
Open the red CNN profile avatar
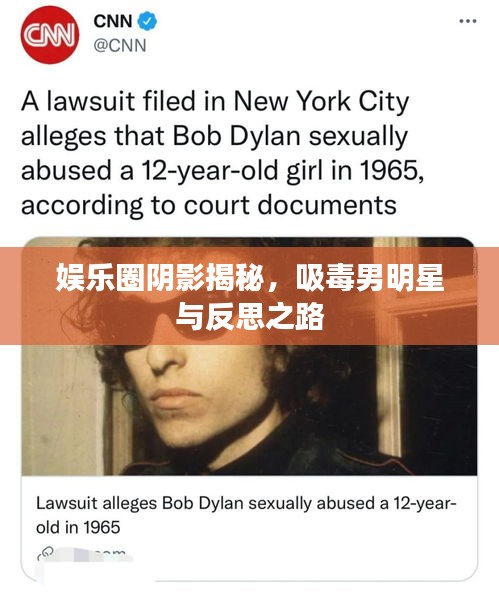tap(50, 35)
